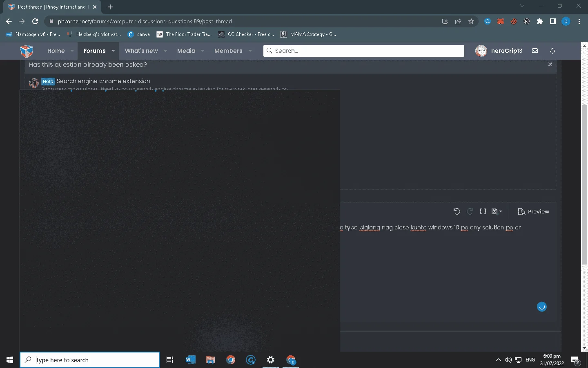Click the redo icon in editor toolbar
Image resolution: width=588 pixels, height=368 pixels.
(470, 211)
